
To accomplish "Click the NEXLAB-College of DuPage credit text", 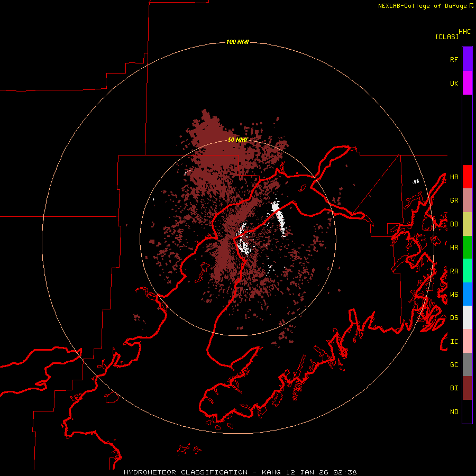I will [422, 6].
